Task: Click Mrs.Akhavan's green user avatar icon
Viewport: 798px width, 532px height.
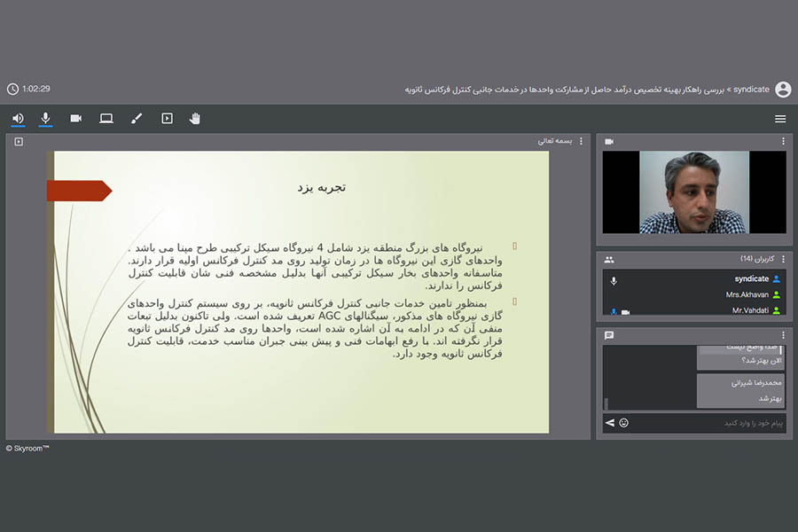Action: (x=777, y=294)
